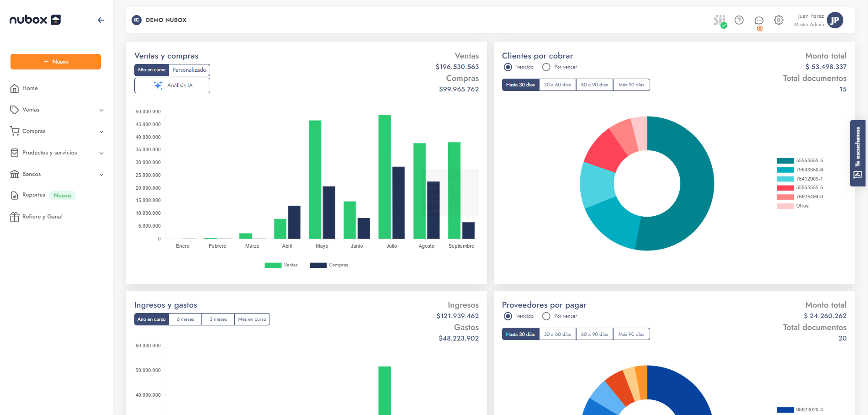The image size is (868, 415).
Task: Open the Análisis IA button
Action: point(172,85)
